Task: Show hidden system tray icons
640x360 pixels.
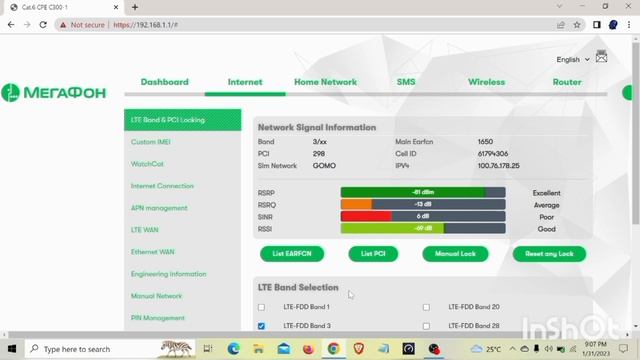Action: (x=512, y=349)
